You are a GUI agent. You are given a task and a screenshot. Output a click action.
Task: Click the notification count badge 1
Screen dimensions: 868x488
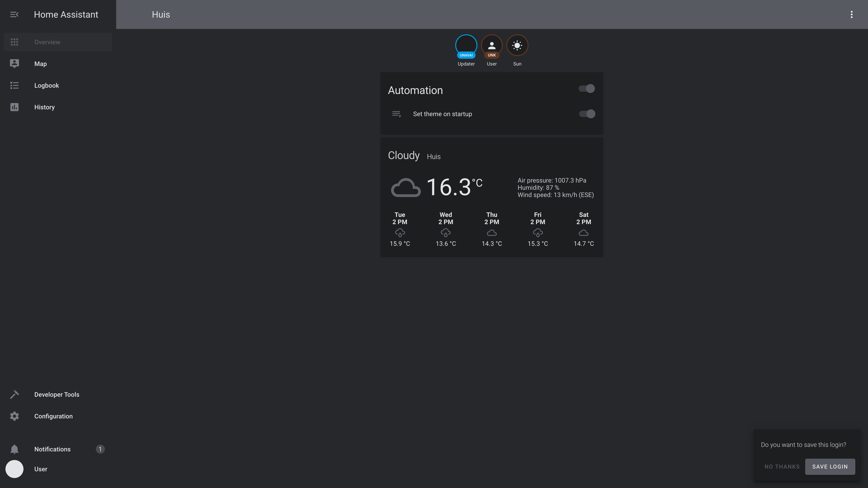[x=100, y=449]
